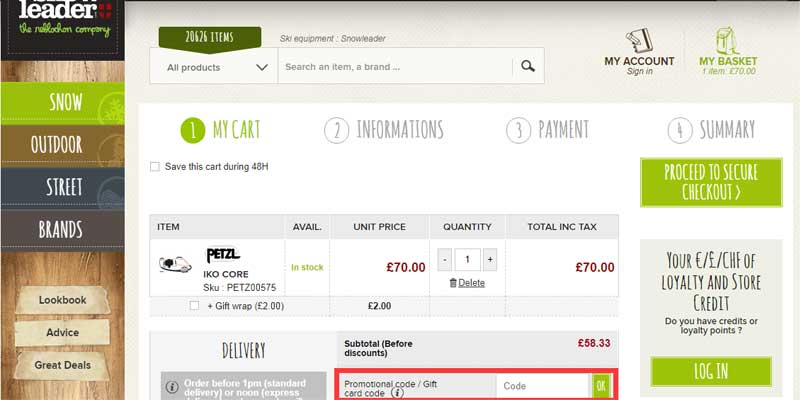This screenshot has height=400, width=800.
Task: Click the Petzl brand logo
Action: (222, 256)
